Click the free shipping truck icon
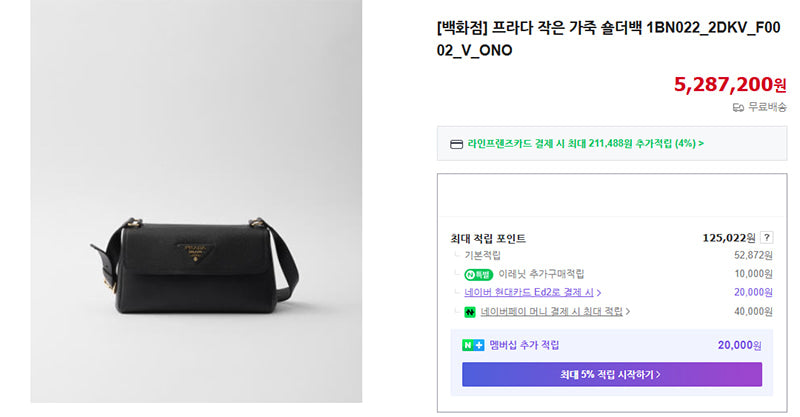This screenshot has width=800, height=417. click(738, 107)
